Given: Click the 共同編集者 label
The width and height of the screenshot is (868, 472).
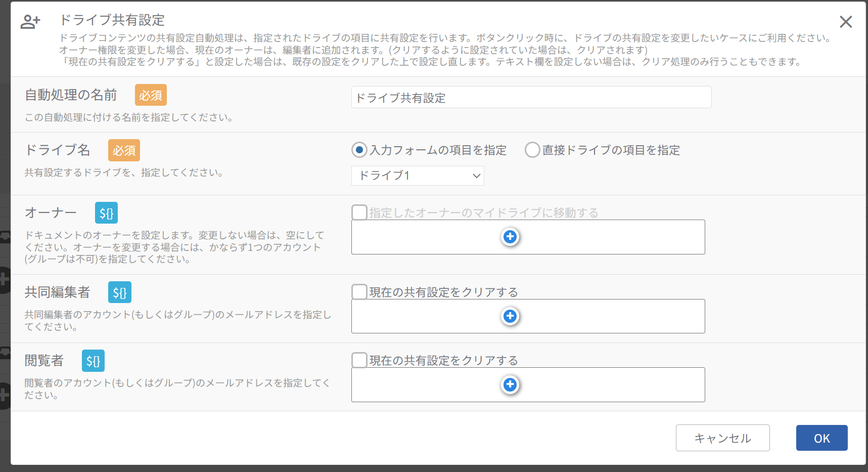Looking at the screenshot, I should [58, 292].
